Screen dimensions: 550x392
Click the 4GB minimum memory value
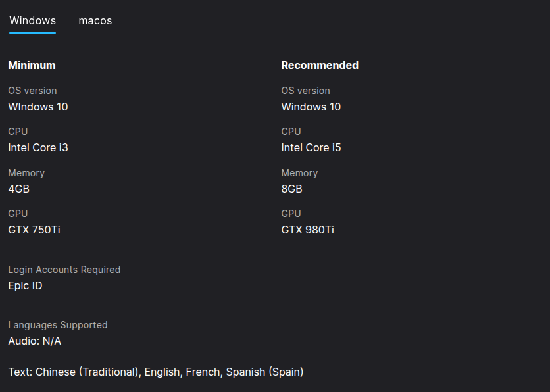pyautogui.click(x=19, y=189)
